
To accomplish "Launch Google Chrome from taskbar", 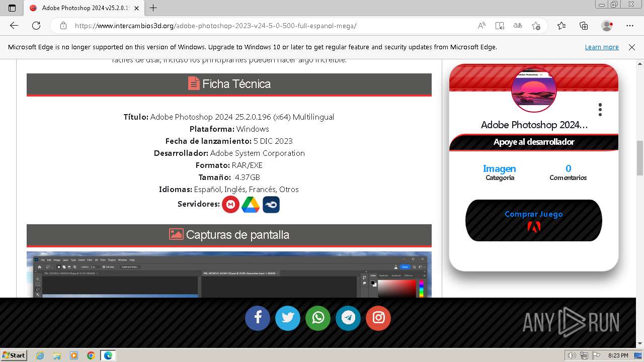I will pyautogui.click(x=91, y=355).
